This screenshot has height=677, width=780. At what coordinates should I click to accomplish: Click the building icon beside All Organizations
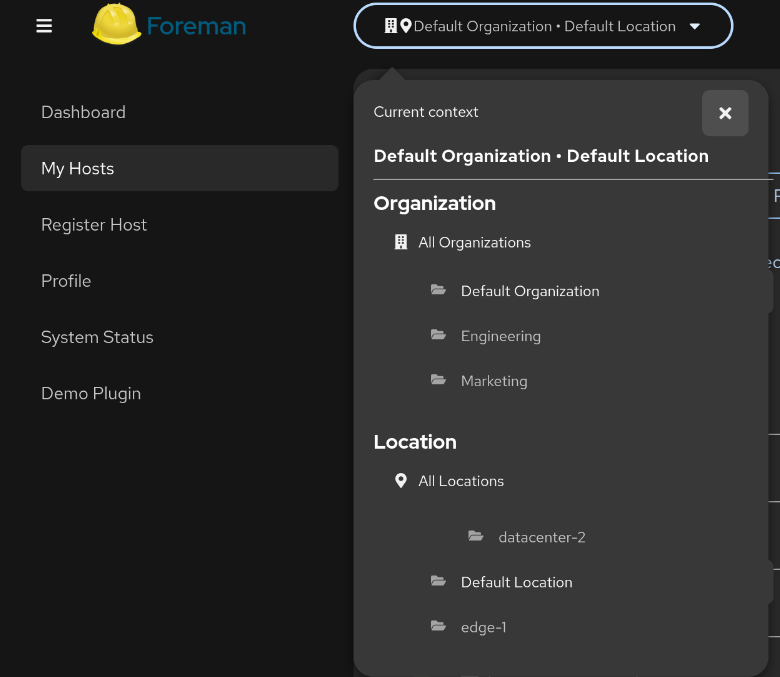401,242
